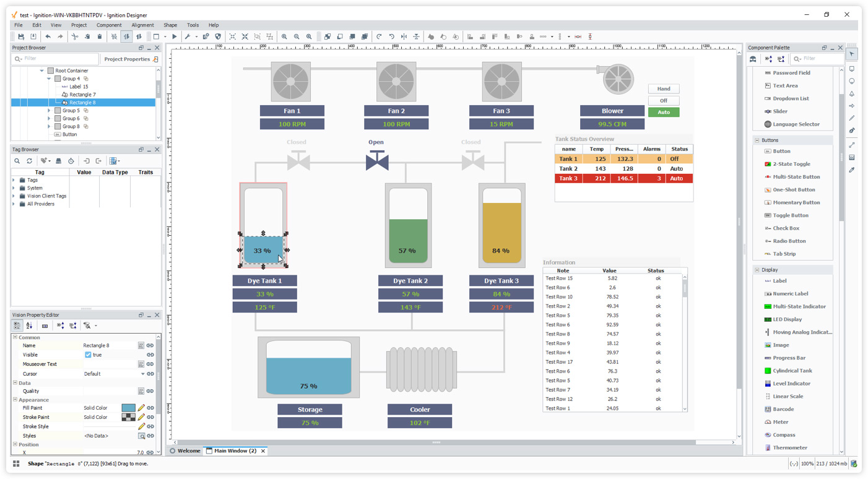This screenshot has height=479, width=868.
Task: Open the Tools menu
Action: 193,25
